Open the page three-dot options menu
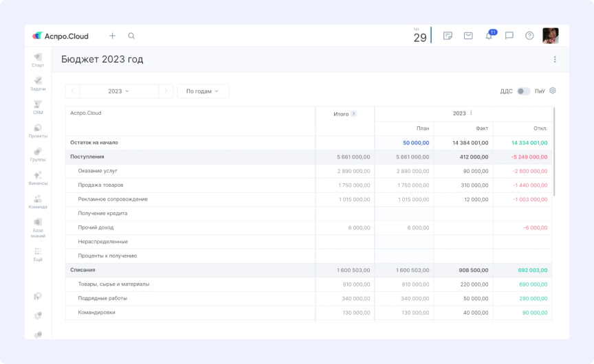This screenshot has height=364, width=594. [x=555, y=60]
